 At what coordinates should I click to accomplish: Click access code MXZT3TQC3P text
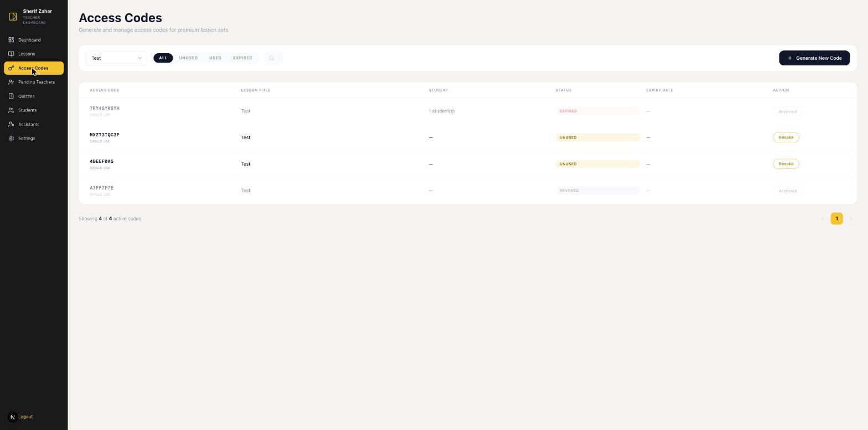(105, 135)
